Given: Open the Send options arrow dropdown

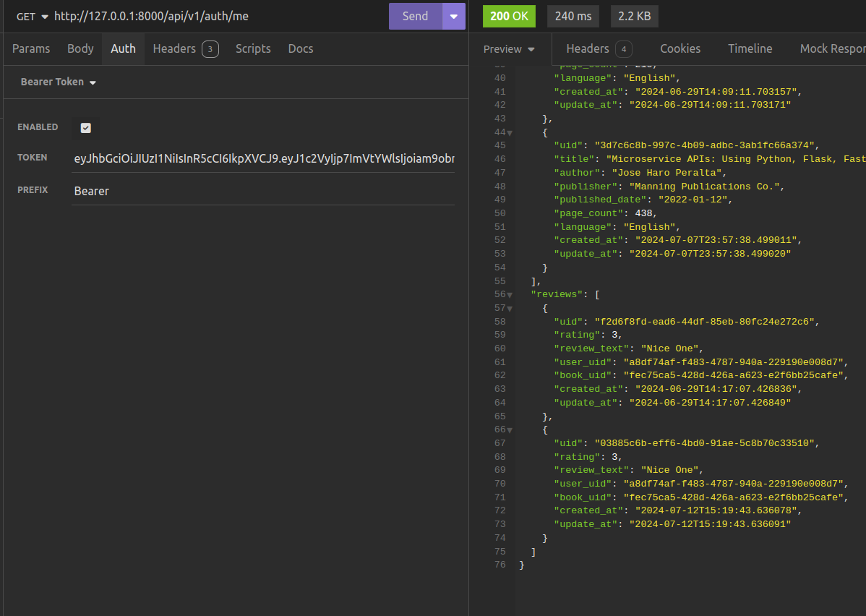Looking at the screenshot, I should 454,16.
